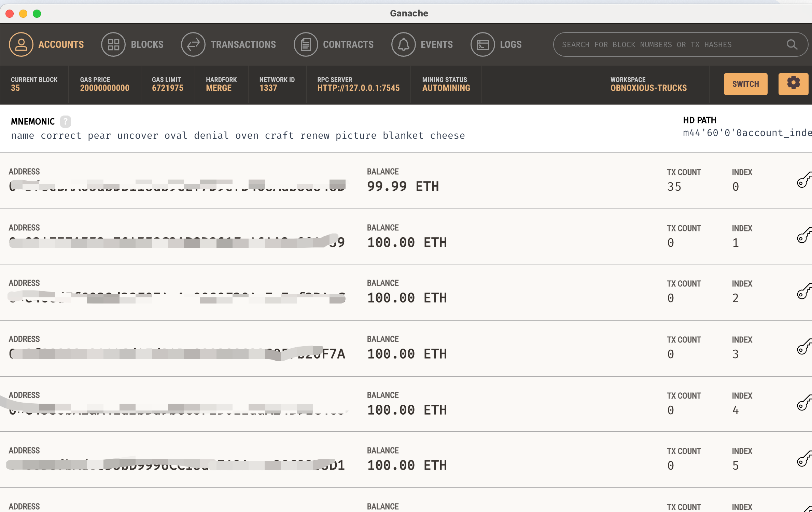Click the network ID value 1337
Screen dimensions: 812x512
[268, 88]
